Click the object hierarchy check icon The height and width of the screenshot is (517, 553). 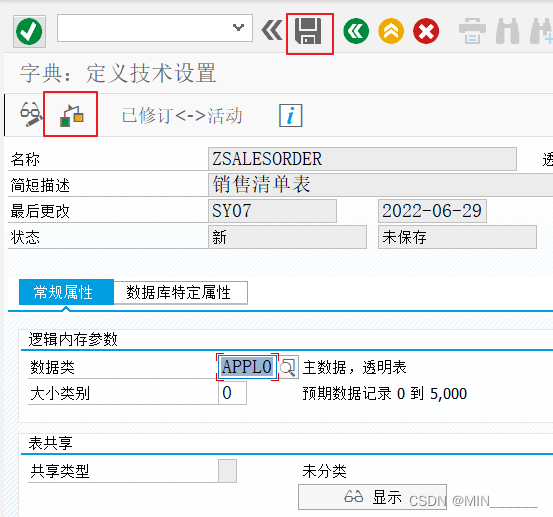click(71, 115)
